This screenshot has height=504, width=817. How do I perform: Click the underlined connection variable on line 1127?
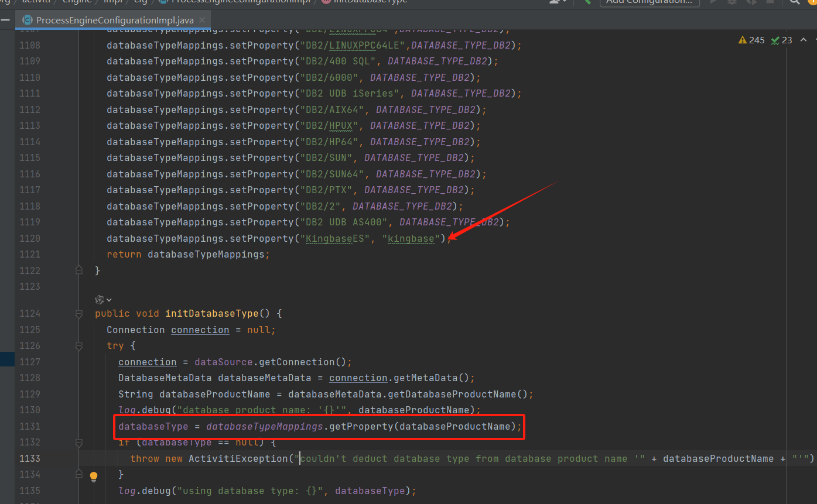(x=147, y=362)
